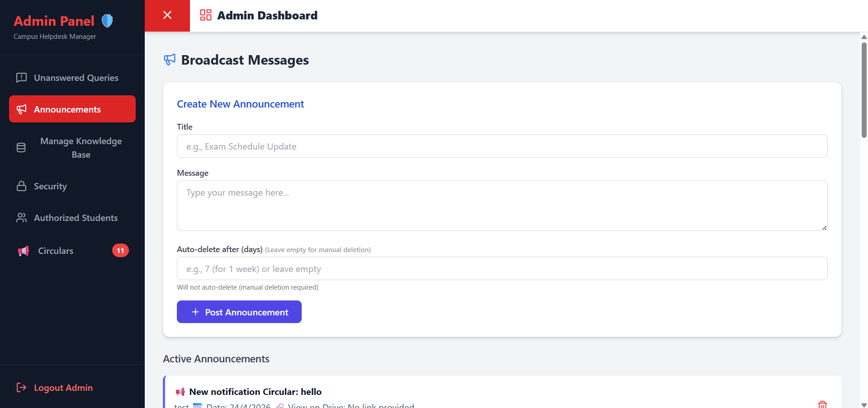Click the Admin Dashboard grid icon
The image size is (868, 408).
coord(206,15)
